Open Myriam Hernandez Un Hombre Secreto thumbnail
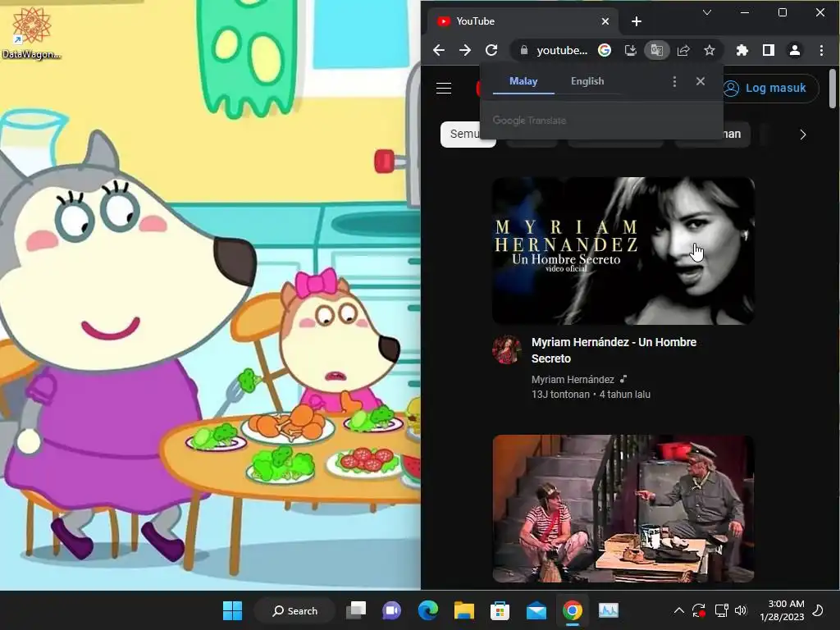840x630 pixels. (x=623, y=251)
